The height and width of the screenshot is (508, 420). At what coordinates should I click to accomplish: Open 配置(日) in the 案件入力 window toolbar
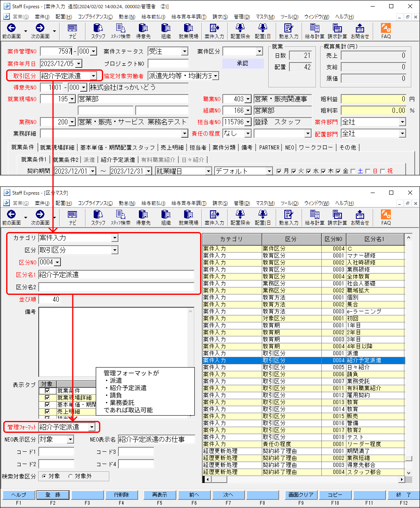[x=263, y=31]
